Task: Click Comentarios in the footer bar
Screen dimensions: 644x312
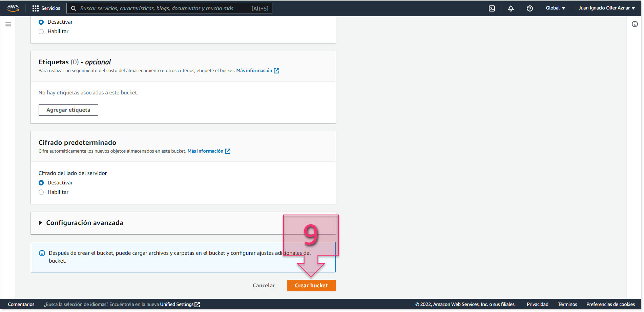Action: [x=21, y=304]
